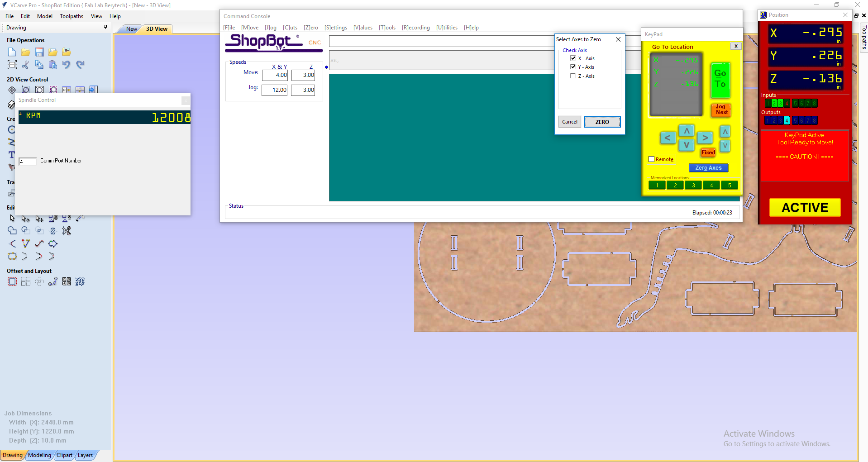868x462 pixels.
Task: Toggle output 4 in Position window
Action: [x=787, y=120]
